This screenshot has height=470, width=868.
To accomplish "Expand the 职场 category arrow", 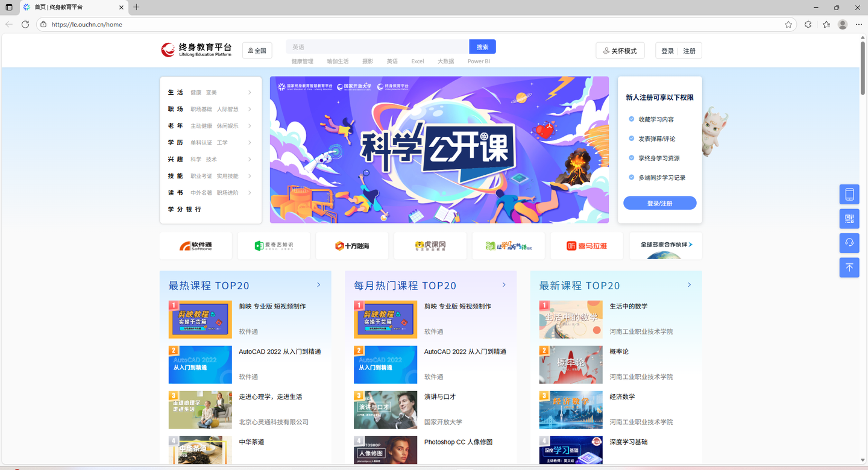I will tap(250, 109).
